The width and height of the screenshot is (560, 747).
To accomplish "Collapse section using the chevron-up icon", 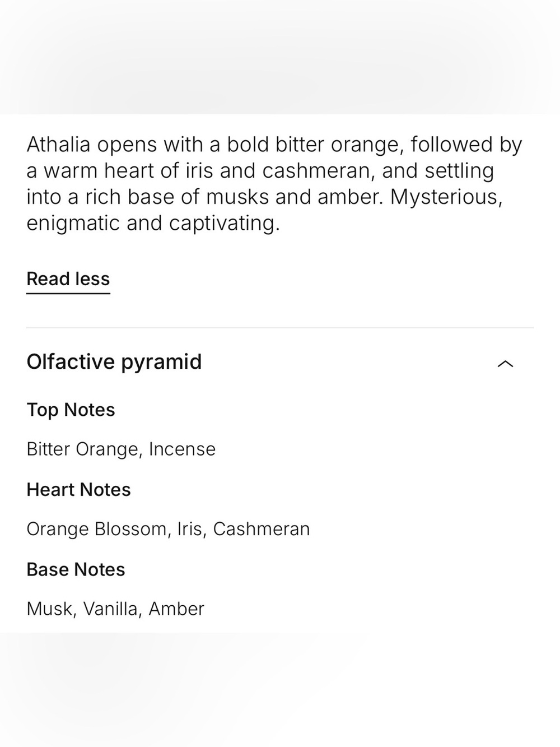I will (x=505, y=364).
